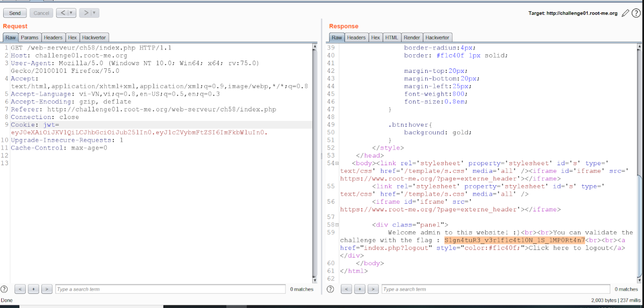
Task: Edit the target with the pencil icon
Action: point(625,13)
